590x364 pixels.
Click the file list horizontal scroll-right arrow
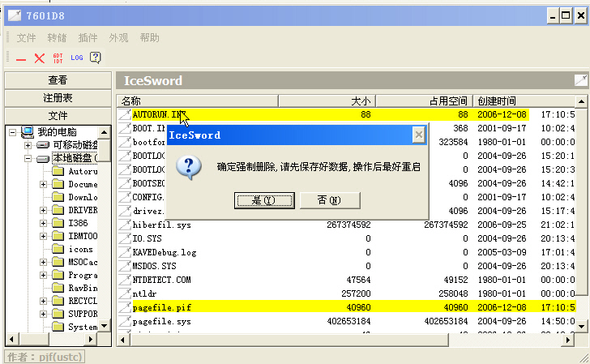(x=568, y=340)
